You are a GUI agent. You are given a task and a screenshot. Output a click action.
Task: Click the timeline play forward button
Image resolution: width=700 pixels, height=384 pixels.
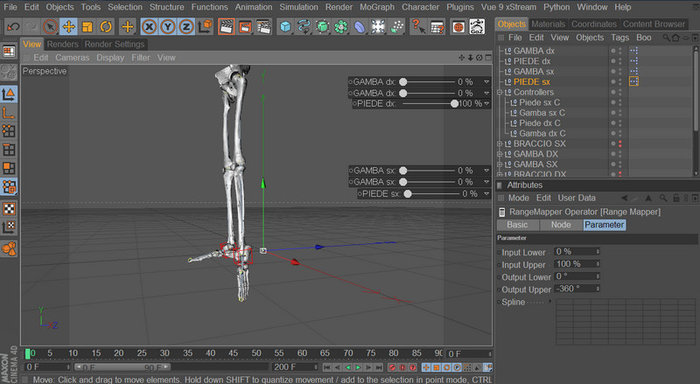(x=358, y=367)
